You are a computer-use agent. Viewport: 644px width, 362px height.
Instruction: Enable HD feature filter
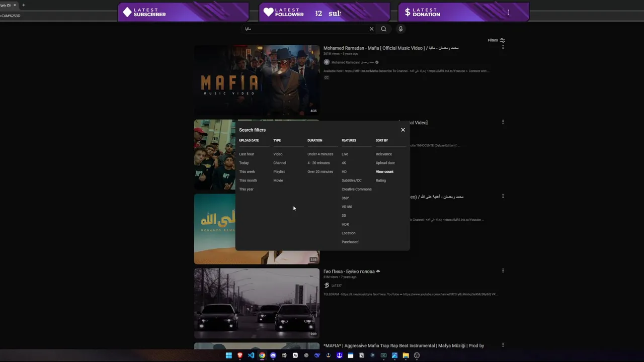point(344,171)
